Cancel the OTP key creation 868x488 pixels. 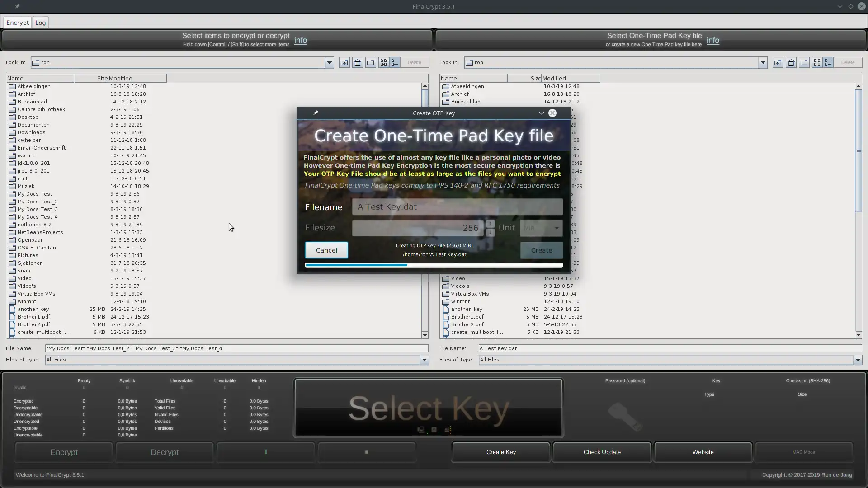tap(326, 250)
